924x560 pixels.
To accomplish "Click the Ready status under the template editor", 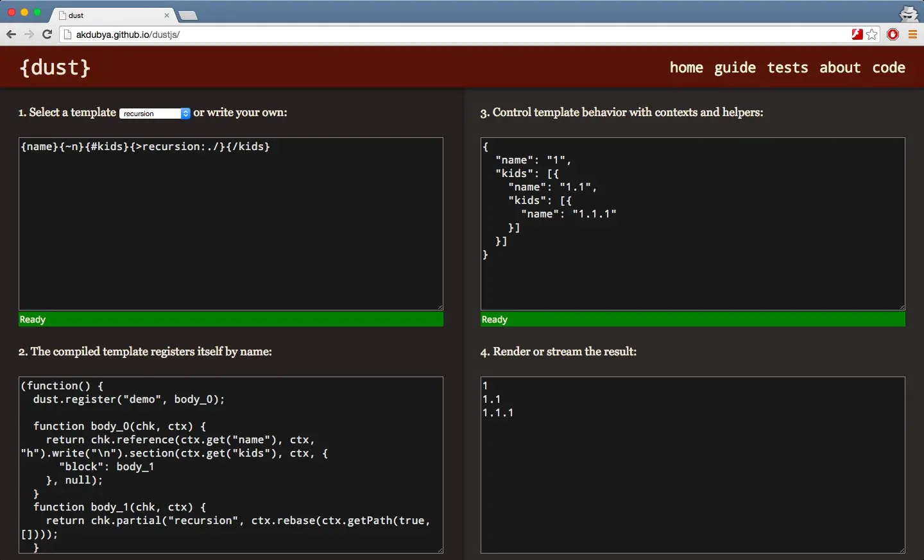I will (231, 319).
